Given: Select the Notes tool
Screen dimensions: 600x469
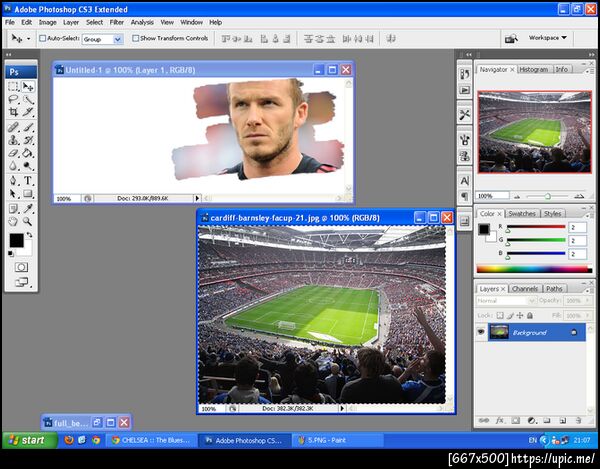Looking at the screenshot, I should pos(14,208).
